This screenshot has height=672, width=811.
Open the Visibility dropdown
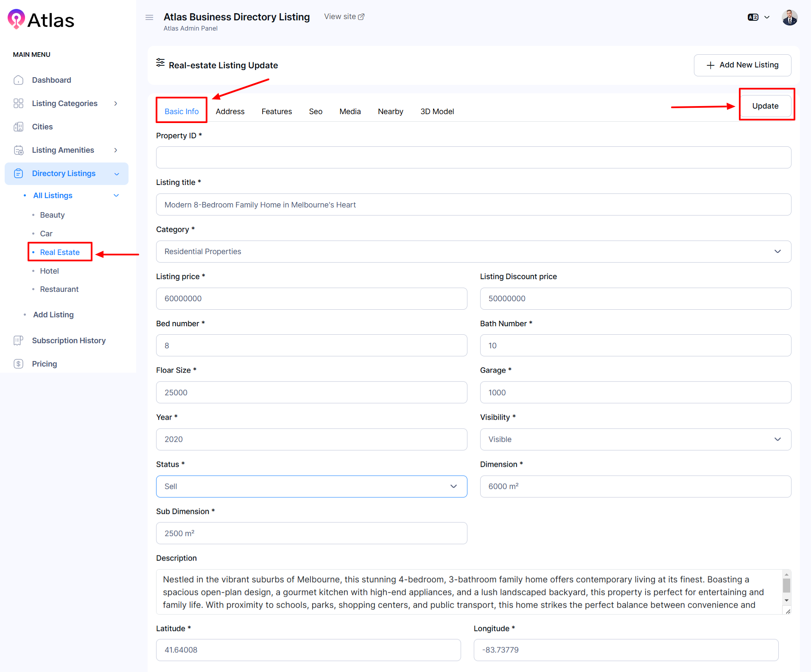tap(635, 440)
